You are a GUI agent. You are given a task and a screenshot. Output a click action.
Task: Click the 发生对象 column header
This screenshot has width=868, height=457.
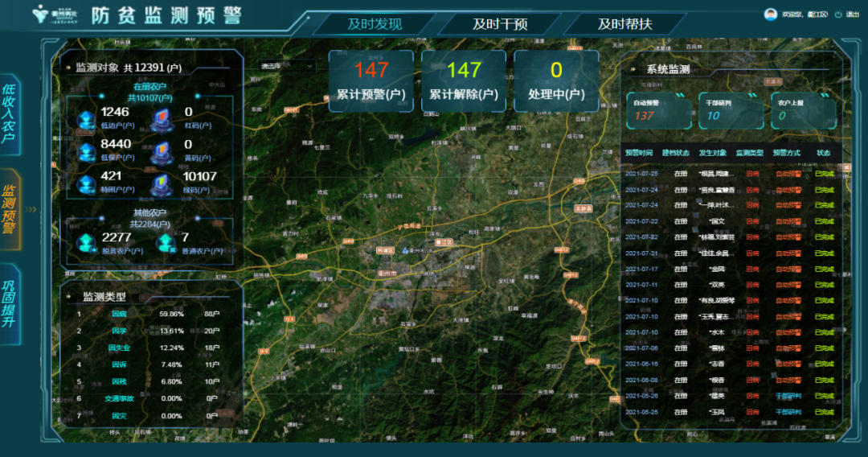pyautogui.click(x=712, y=153)
